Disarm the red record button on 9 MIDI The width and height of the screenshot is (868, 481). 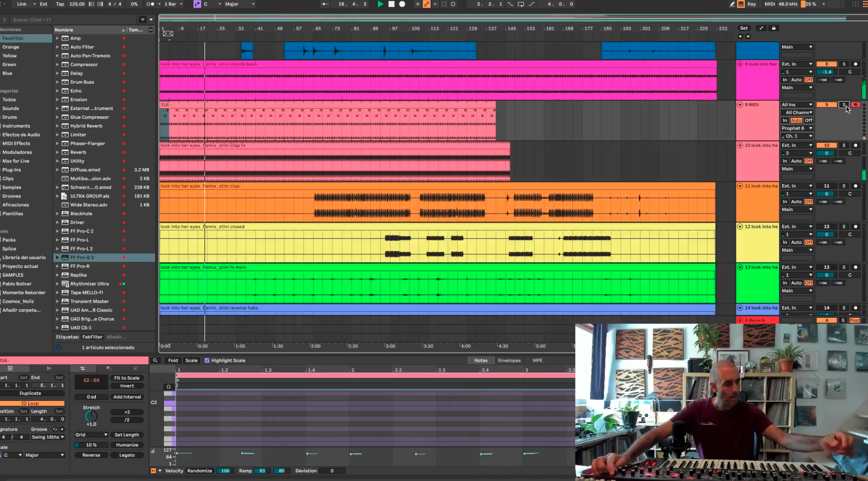point(855,105)
